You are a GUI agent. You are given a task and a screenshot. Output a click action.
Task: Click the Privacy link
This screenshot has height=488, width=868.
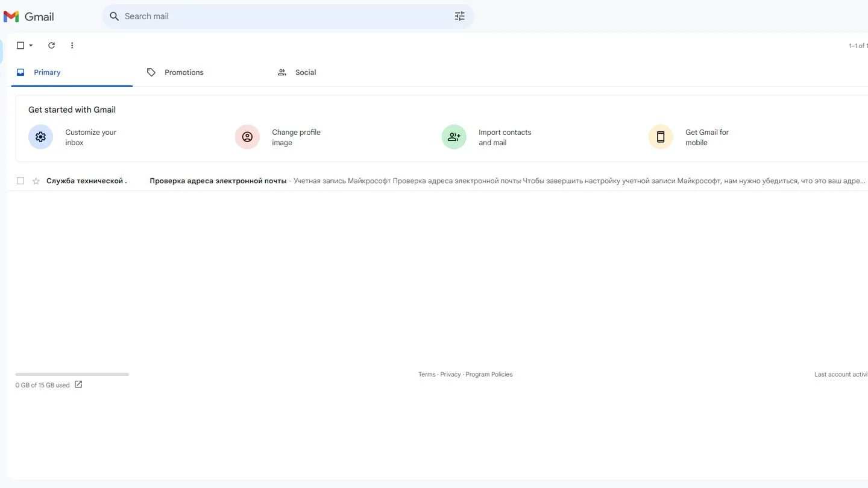(x=450, y=374)
